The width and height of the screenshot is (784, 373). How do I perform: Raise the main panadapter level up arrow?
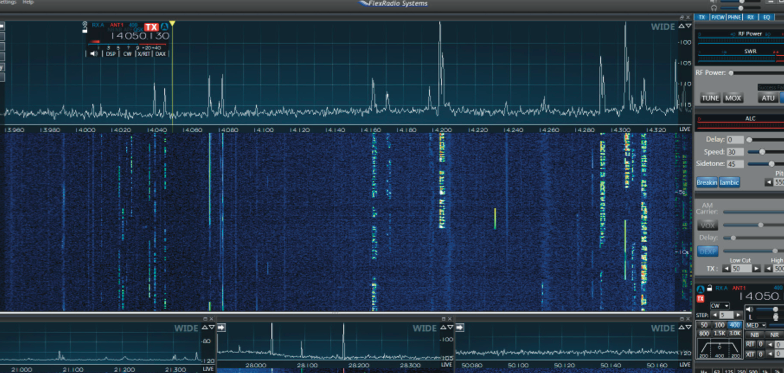[x=681, y=26]
